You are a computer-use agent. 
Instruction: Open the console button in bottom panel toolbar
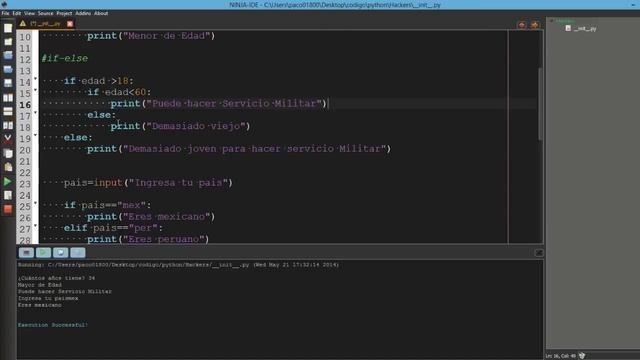(x=27, y=253)
